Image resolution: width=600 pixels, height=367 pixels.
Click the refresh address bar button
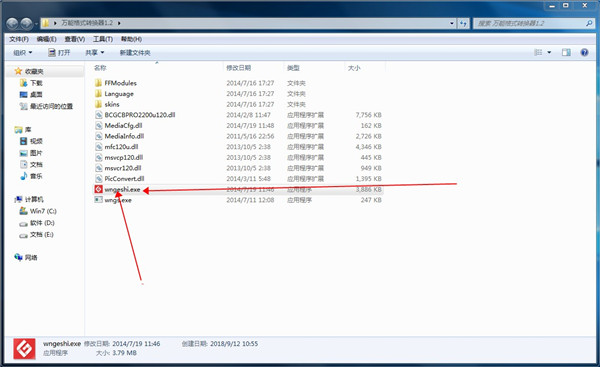coord(463,23)
